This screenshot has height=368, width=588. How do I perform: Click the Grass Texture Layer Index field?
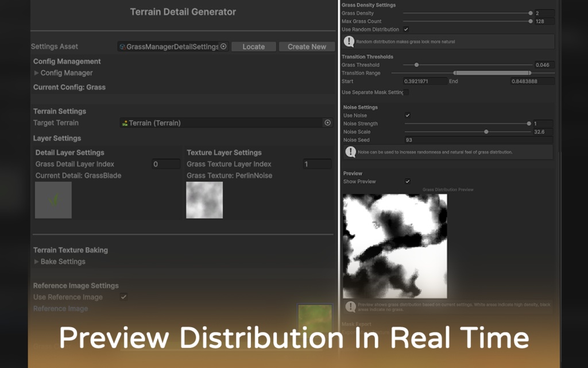[317, 164]
